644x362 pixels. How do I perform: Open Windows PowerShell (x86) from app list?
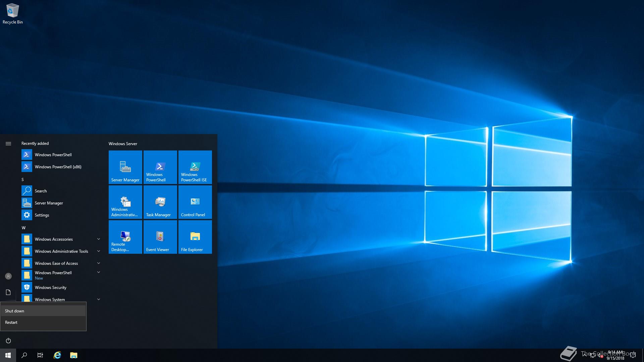click(x=62, y=167)
